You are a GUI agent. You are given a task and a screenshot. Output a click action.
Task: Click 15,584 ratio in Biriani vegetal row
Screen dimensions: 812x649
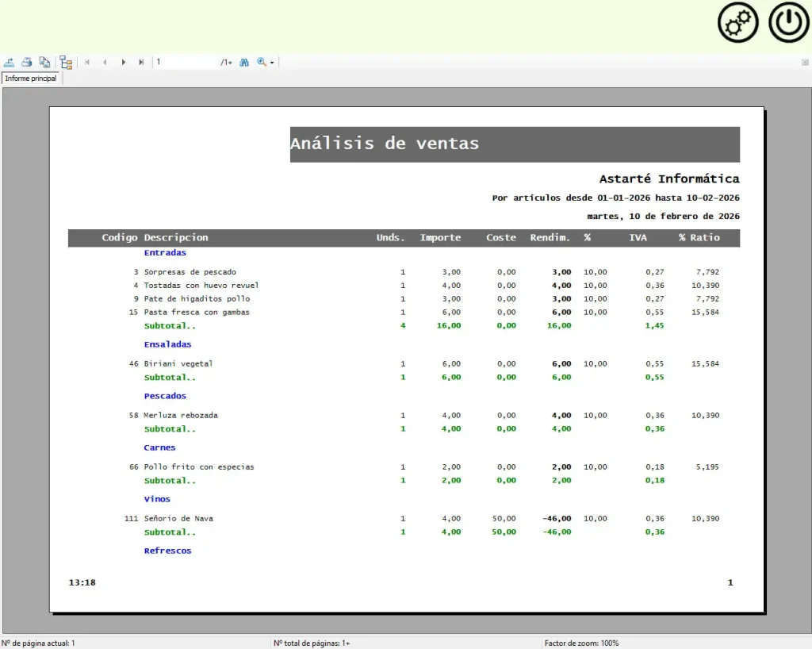coord(705,363)
